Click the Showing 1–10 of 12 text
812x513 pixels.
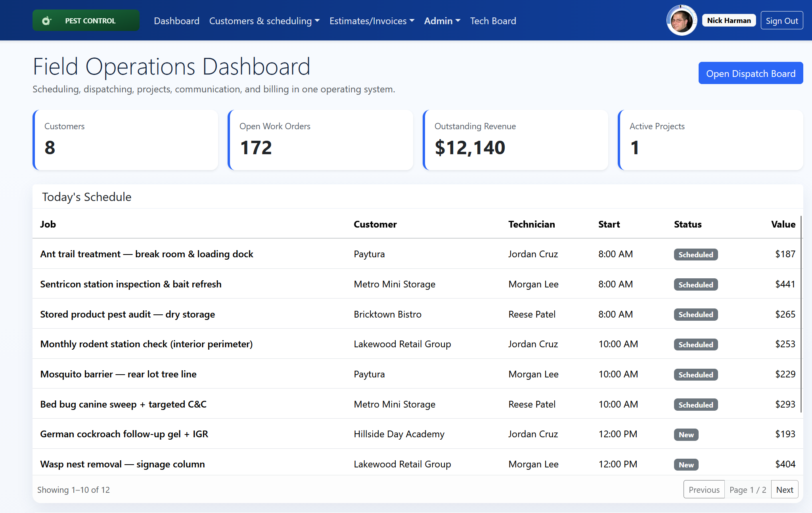(x=73, y=490)
